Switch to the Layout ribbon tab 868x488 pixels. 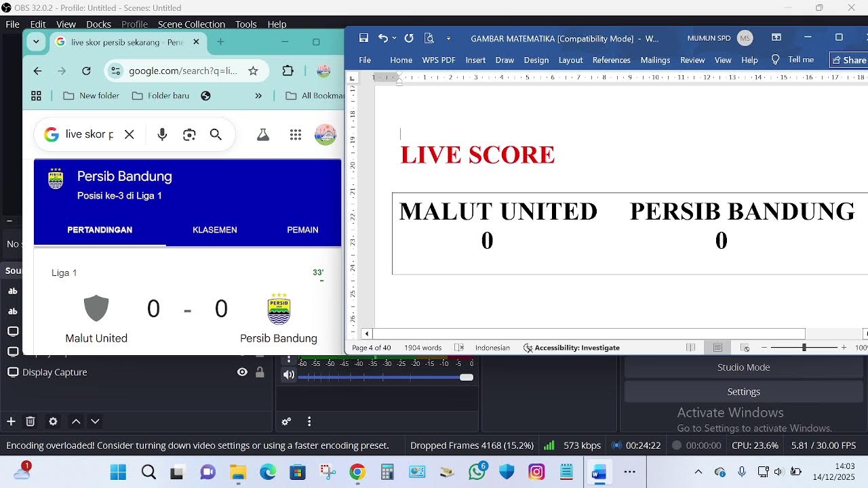pos(570,60)
